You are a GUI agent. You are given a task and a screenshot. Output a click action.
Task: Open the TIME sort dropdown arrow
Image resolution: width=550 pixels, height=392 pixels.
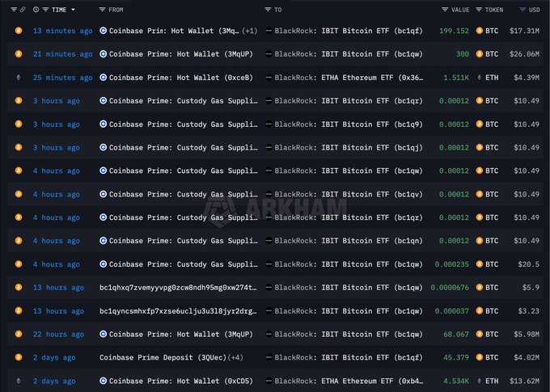tap(73, 10)
